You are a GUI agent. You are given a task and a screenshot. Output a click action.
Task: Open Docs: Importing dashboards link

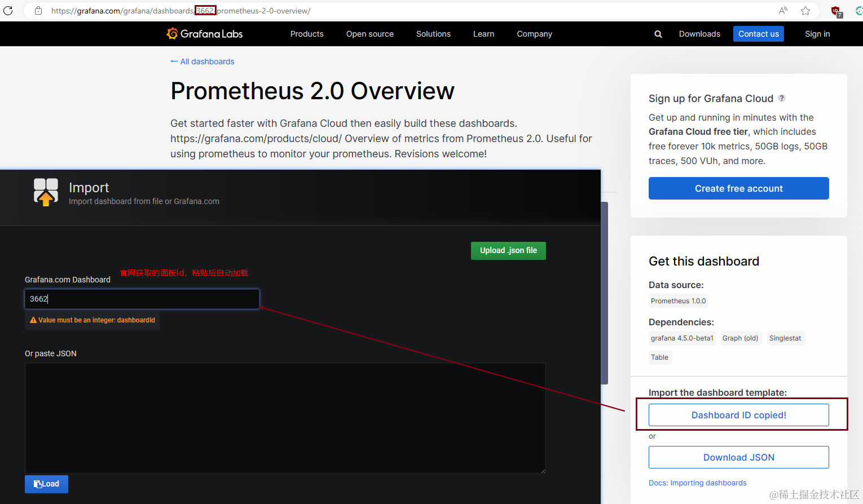click(x=698, y=483)
